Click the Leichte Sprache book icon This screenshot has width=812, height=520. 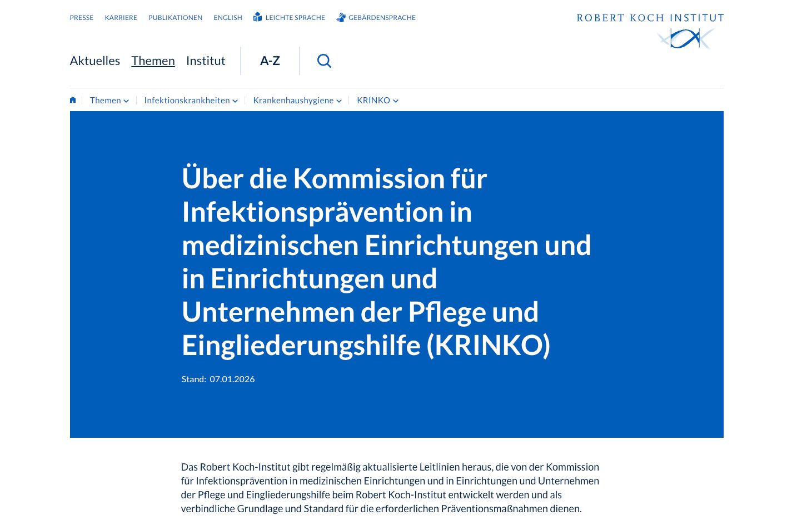coord(257,17)
